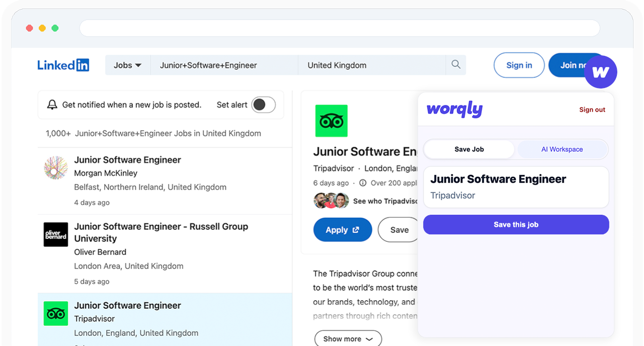
Task: Open the Morgan McKinley Junior Software Engineer listing
Action: coord(128,160)
